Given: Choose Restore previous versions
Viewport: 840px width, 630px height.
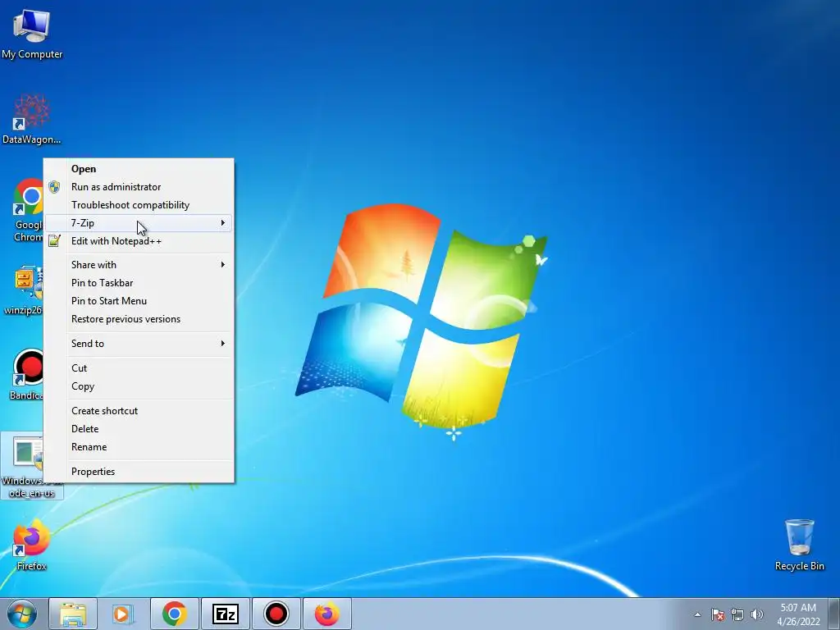Looking at the screenshot, I should pos(138,319).
